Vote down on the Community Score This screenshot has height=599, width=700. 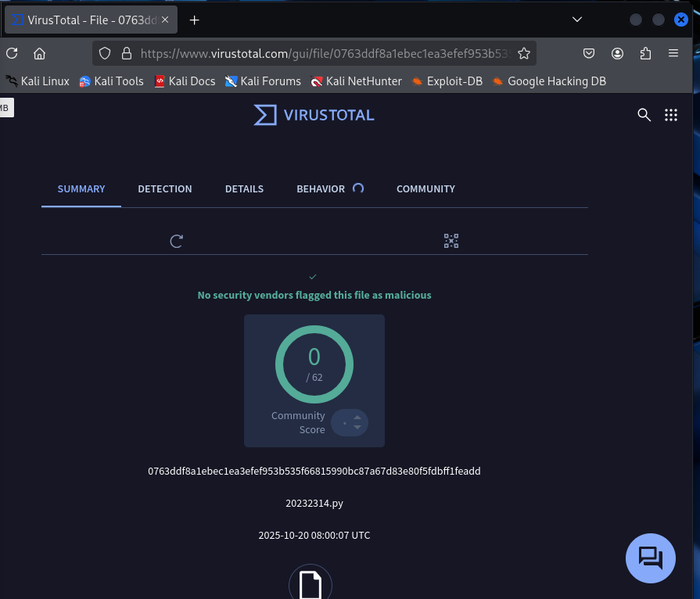[x=357, y=427]
